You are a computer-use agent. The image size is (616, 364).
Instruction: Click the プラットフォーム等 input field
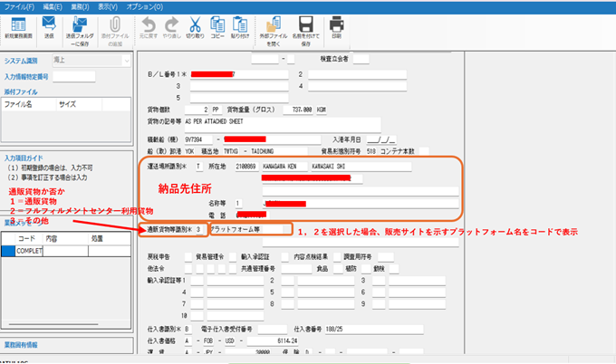tap(249, 231)
